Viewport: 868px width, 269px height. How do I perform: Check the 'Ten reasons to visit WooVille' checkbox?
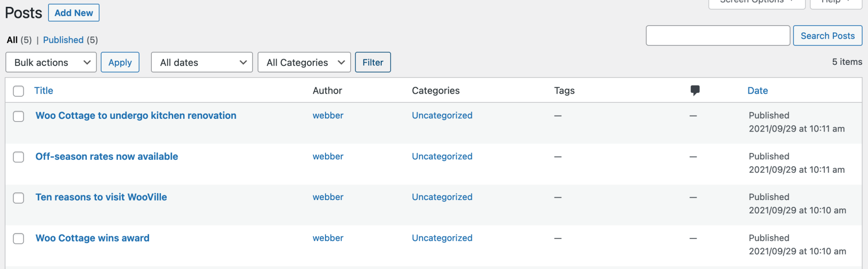coord(18,198)
